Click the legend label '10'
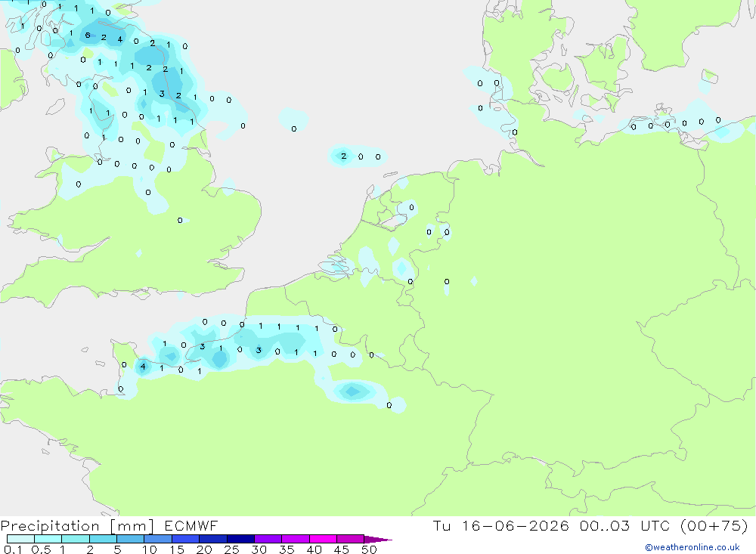Viewport: 756px width, 554px height. pyautogui.click(x=150, y=549)
